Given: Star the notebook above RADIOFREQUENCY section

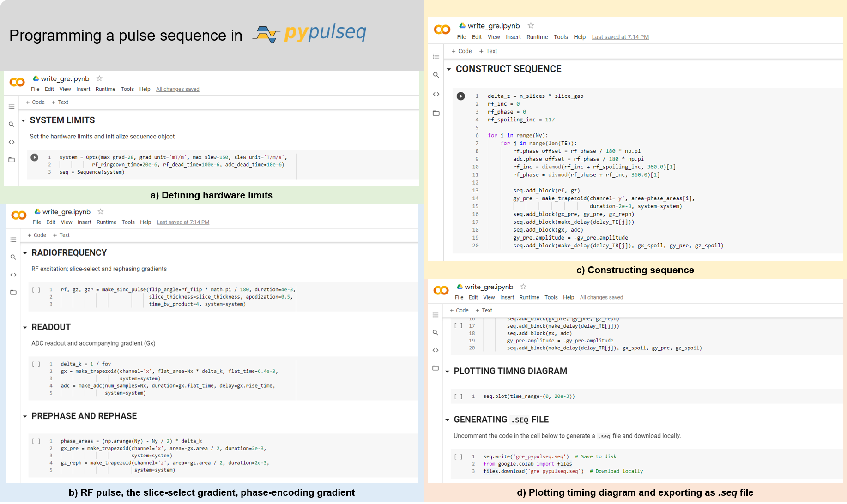Looking at the screenshot, I should pos(100,211).
